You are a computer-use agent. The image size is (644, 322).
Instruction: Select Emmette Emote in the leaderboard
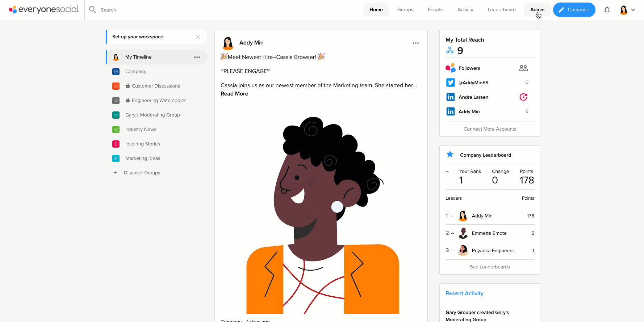[490, 233]
